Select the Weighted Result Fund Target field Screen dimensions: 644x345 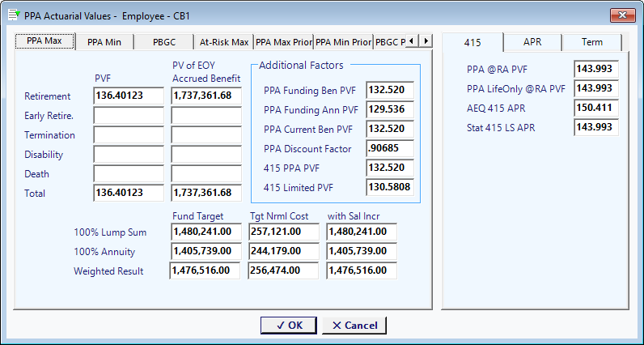[x=205, y=270]
